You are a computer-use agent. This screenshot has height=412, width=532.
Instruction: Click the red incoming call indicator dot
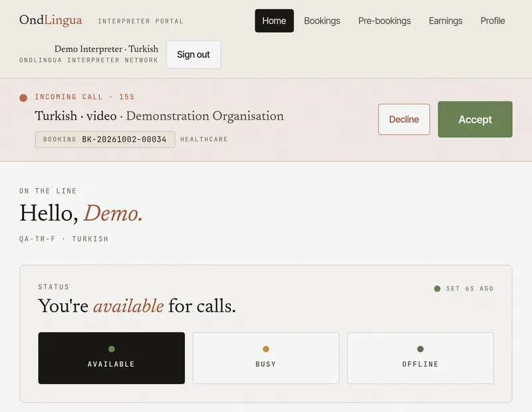(23, 98)
